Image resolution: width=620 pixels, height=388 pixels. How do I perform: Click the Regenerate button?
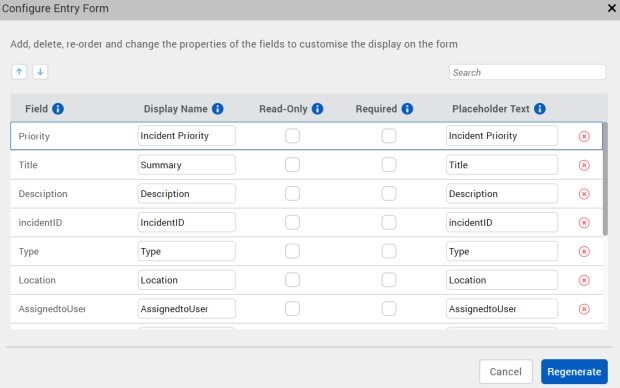click(574, 372)
